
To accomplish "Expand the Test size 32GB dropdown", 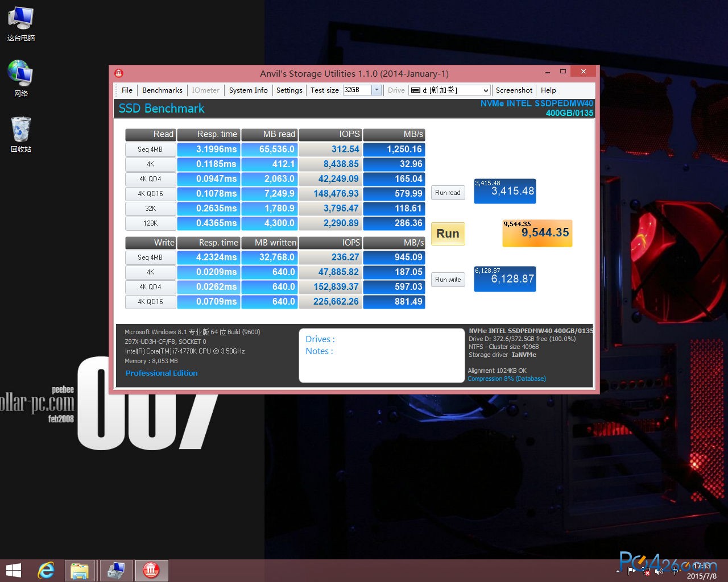I will tap(376, 90).
